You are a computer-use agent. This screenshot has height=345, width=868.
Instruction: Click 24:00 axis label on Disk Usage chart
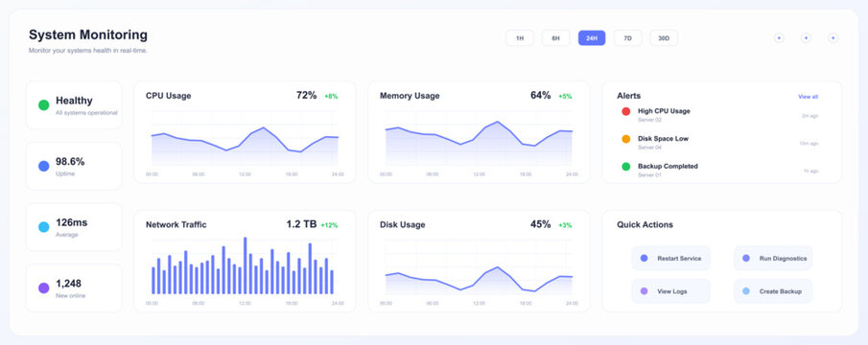click(x=572, y=303)
